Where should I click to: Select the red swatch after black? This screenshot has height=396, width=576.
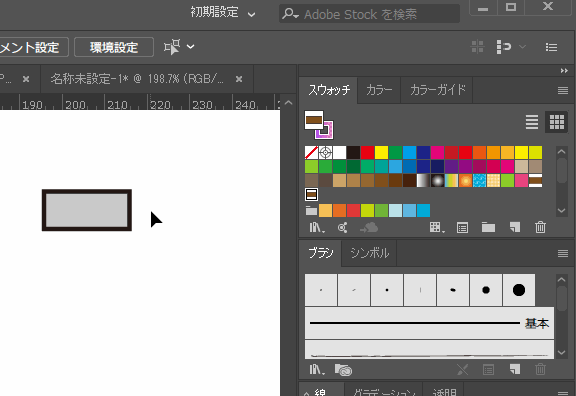click(x=367, y=152)
